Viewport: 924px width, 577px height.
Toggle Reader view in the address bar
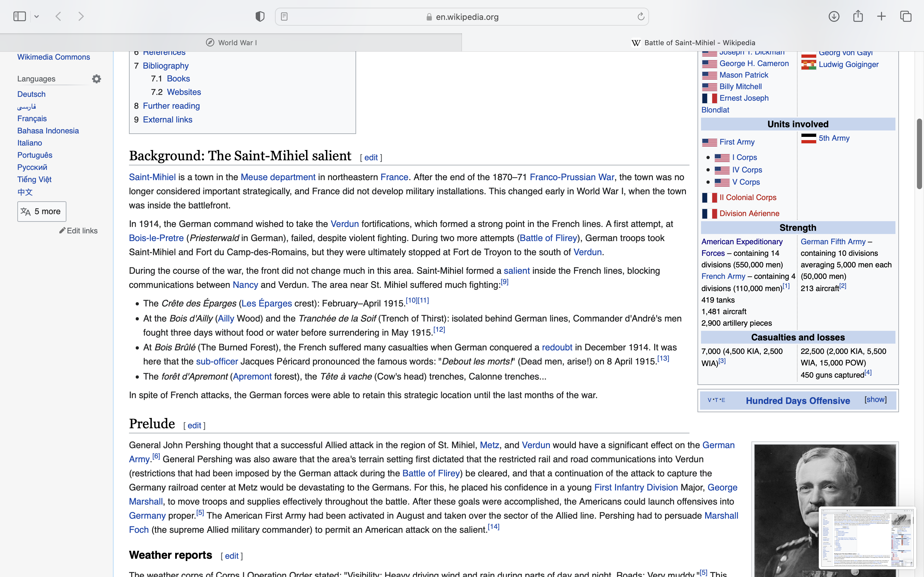(284, 16)
